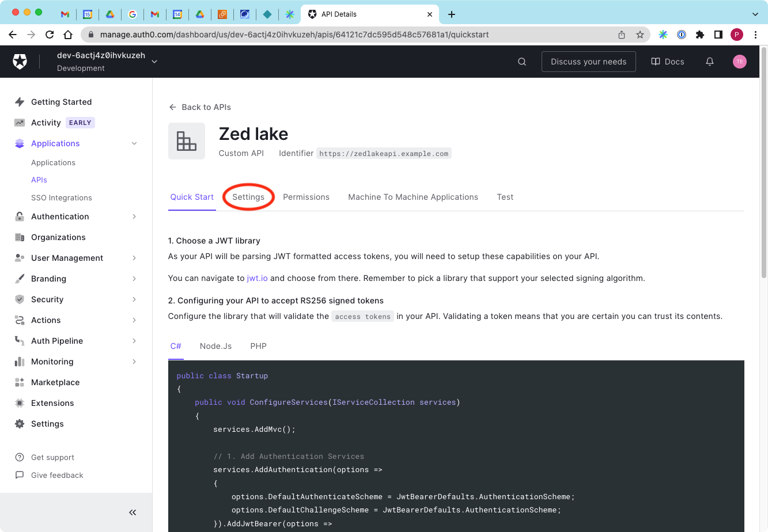Click the Authentication lock icon
This screenshot has height=532, width=768.
pyautogui.click(x=20, y=216)
